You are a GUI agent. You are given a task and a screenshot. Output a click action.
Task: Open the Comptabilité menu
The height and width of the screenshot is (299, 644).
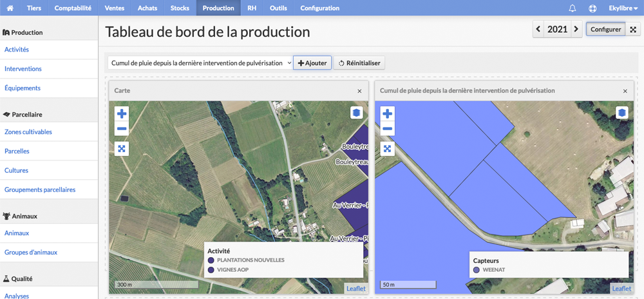click(73, 8)
